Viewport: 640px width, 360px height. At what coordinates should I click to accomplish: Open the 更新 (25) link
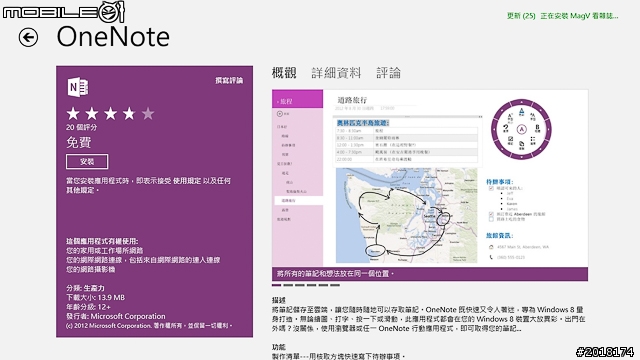[521, 16]
